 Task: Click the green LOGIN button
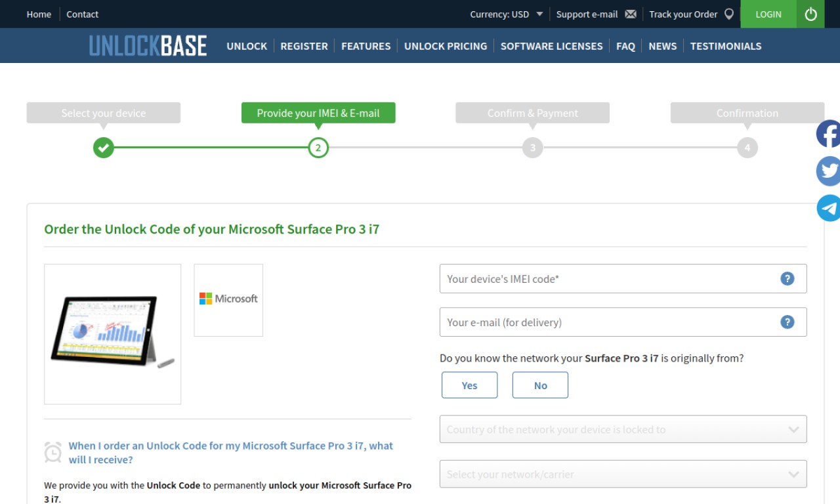tap(768, 14)
